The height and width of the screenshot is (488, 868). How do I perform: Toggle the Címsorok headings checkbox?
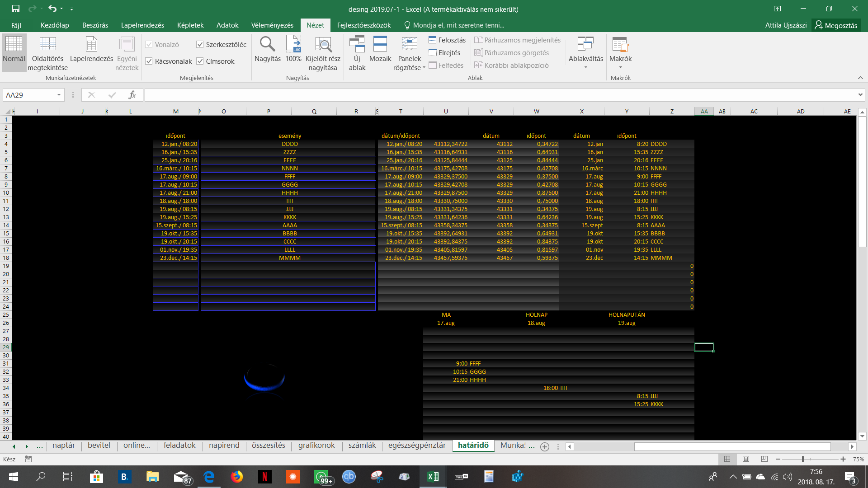pyautogui.click(x=200, y=61)
